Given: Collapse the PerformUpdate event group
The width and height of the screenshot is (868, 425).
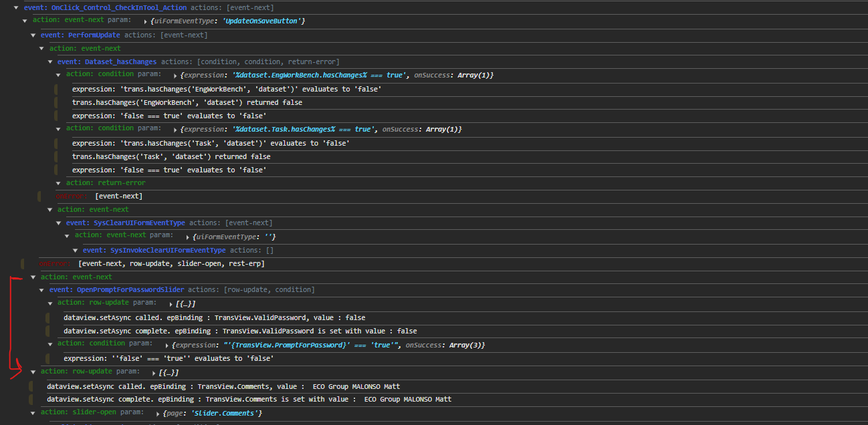Looking at the screenshot, I should point(33,35).
